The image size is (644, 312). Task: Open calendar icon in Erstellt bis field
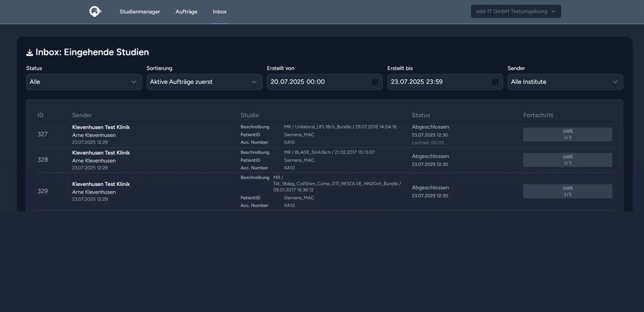pos(495,82)
